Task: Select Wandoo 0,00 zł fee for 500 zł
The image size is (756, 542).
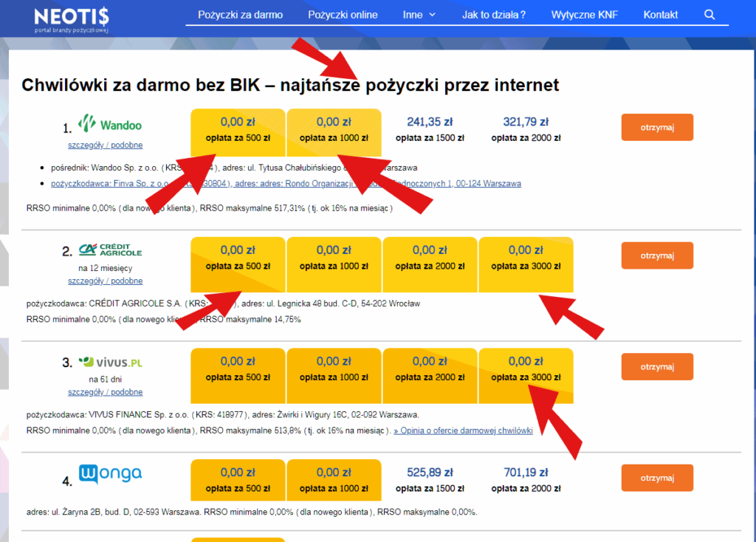Action: click(238, 133)
